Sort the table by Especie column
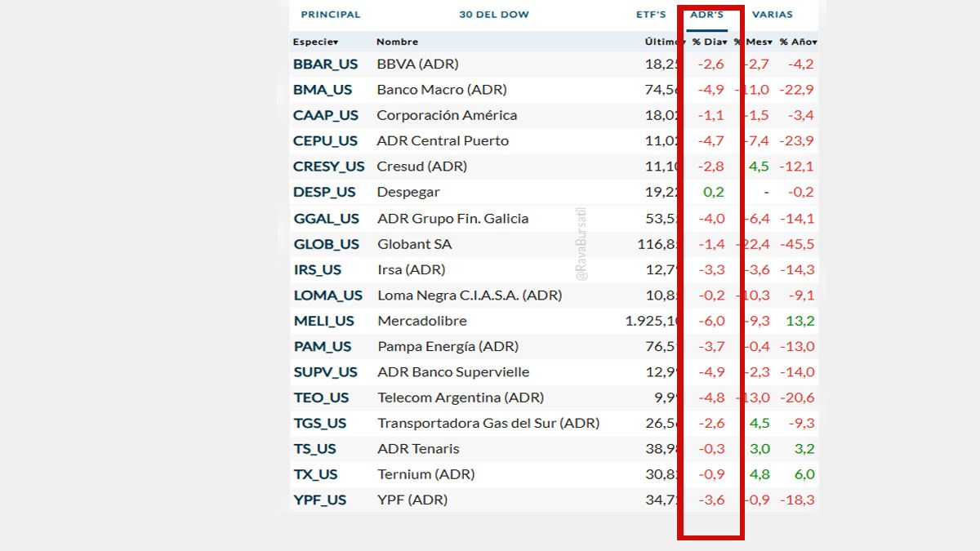This screenshot has width=980, height=551. pyautogui.click(x=316, y=40)
